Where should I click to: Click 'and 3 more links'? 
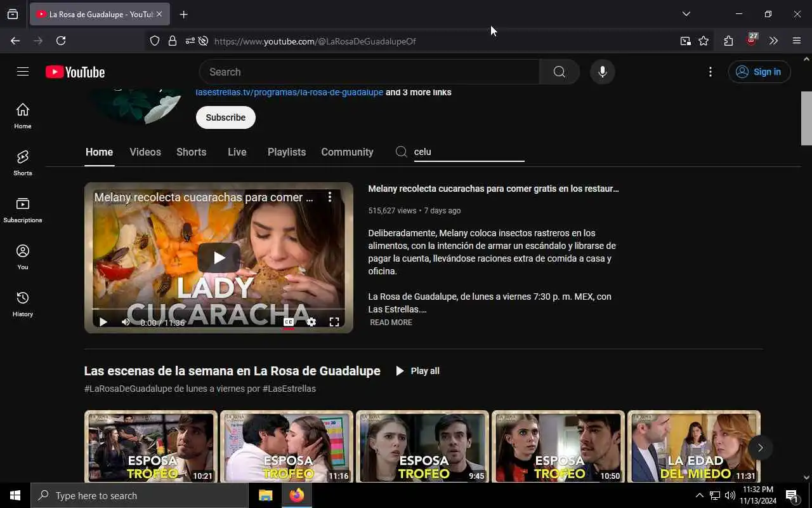tap(419, 92)
